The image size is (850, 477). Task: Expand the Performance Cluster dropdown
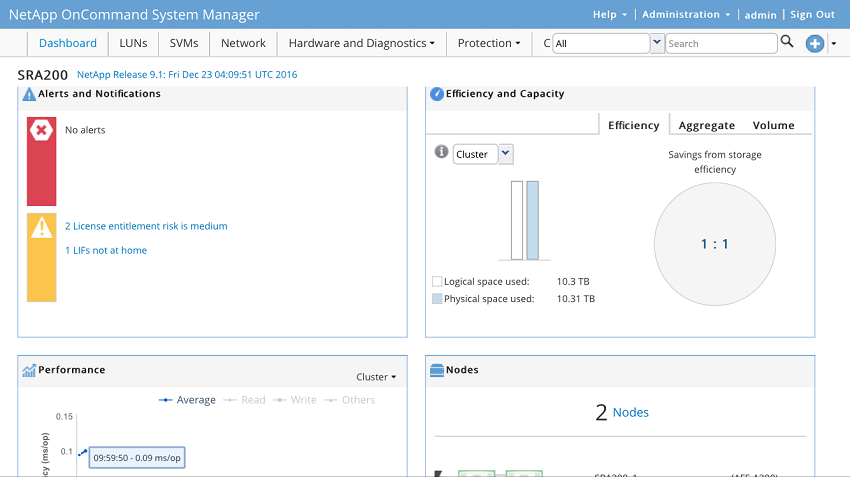click(x=376, y=377)
